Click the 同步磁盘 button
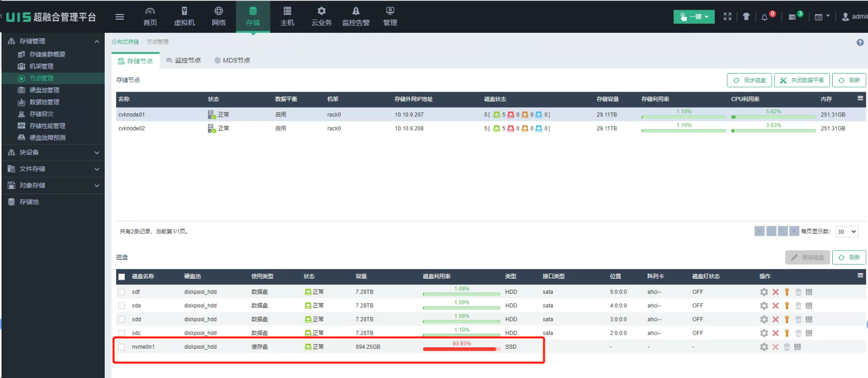This screenshot has width=868, height=378. (750, 80)
